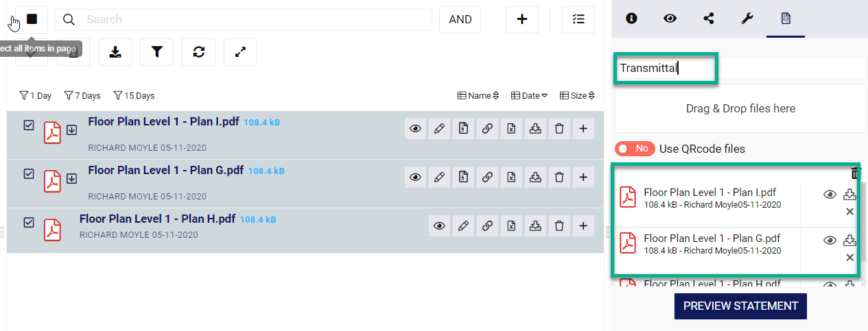Viewport: 868px width, 331px height.
Task: Apply the 7 Days filter
Action: [82, 96]
